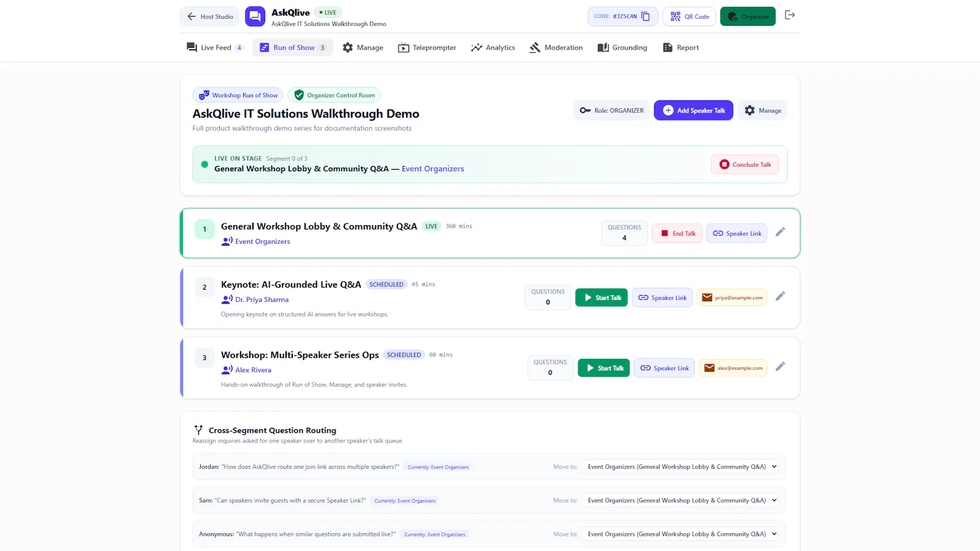Click the logout icon in the header
Screen dimensions: 980x551
[790, 15]
